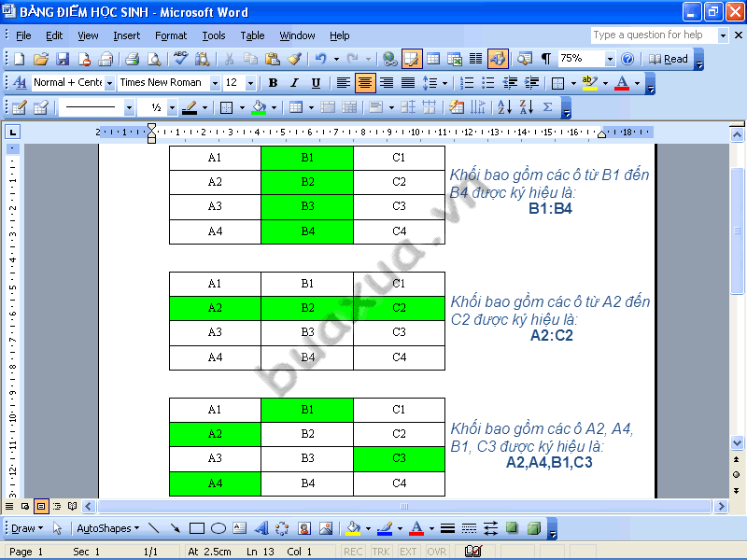The height and width of the screenshot is (560, 747).
Task: Click the Print icon in the toolbar
Action: tap(132, 59)
